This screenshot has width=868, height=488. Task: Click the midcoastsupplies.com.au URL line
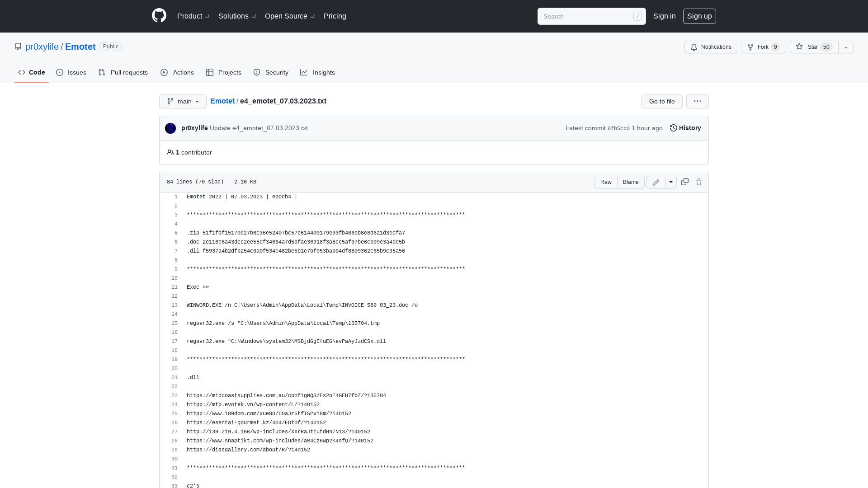(286, 396)
